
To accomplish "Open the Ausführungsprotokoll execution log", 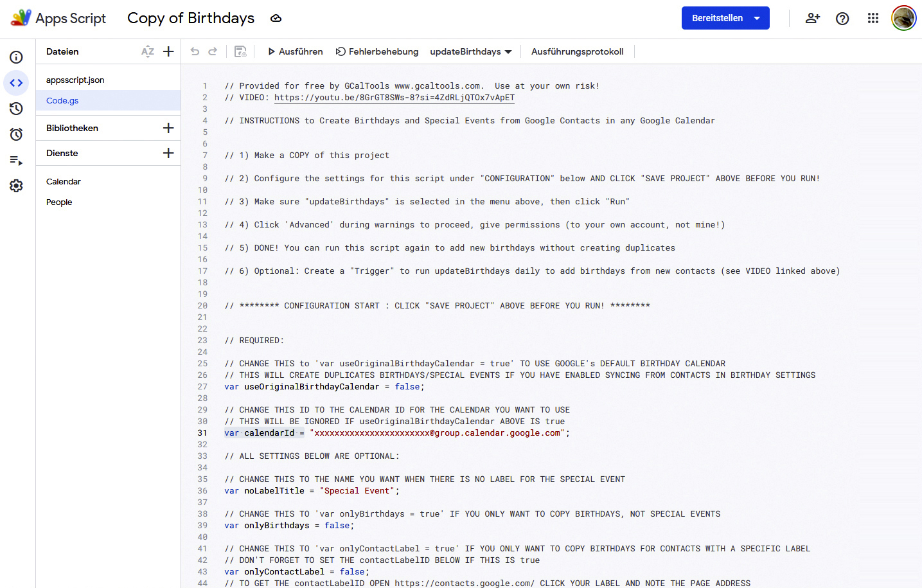I will tap(577, 51).
